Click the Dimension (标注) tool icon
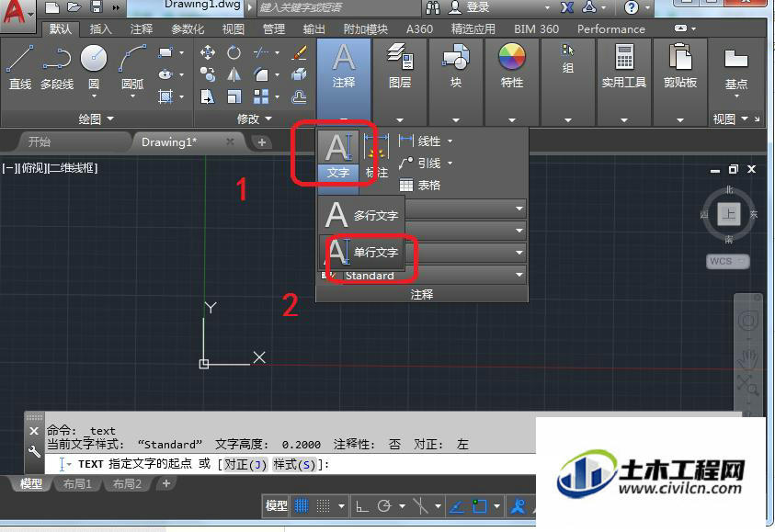Viewport: 775px width, 532px height. pyautogui.click(x=377, y=155)
